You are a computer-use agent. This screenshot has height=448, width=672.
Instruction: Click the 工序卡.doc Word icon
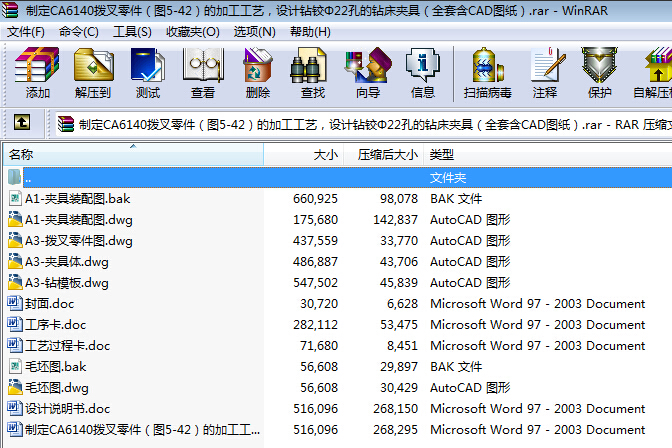[15, 324]
